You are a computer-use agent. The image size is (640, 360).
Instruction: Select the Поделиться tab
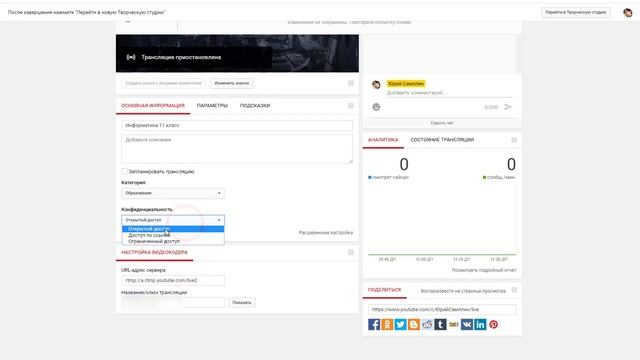tap(384, 290)
